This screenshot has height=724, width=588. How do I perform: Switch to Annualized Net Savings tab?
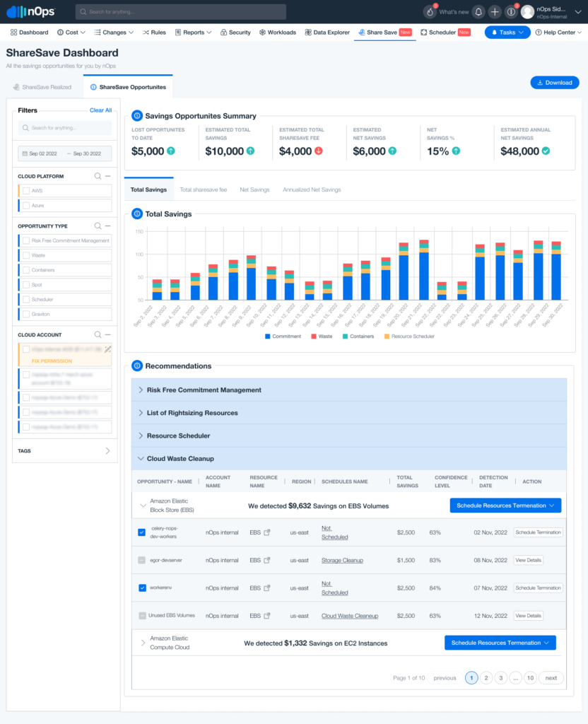pyautogui.click(x=312, y=189)
